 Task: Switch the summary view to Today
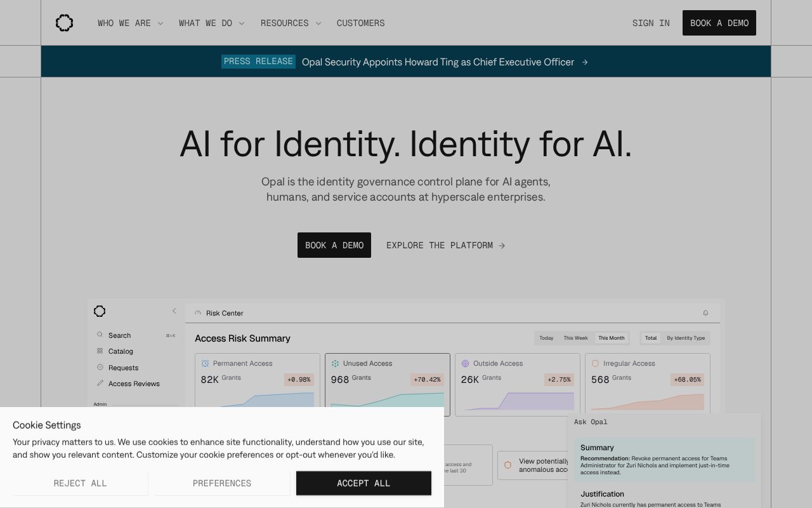tap(546, 338)
